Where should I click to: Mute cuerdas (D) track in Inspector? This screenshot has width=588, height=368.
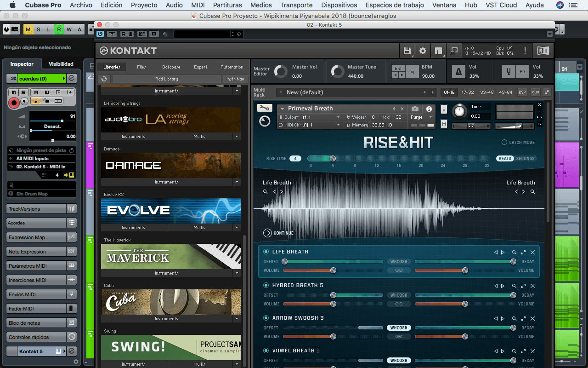[x=14, y=92]
